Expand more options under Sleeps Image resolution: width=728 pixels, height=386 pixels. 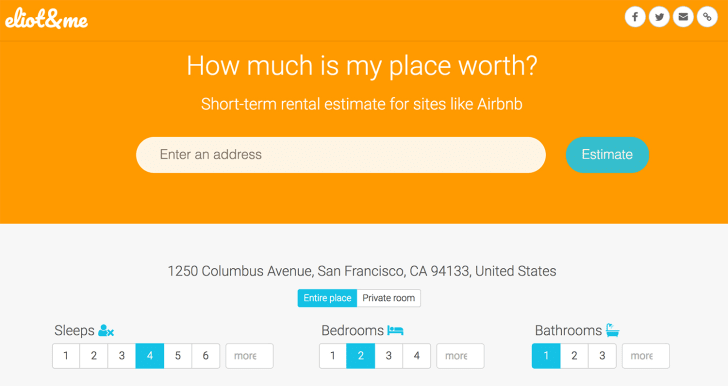point(249,356)
